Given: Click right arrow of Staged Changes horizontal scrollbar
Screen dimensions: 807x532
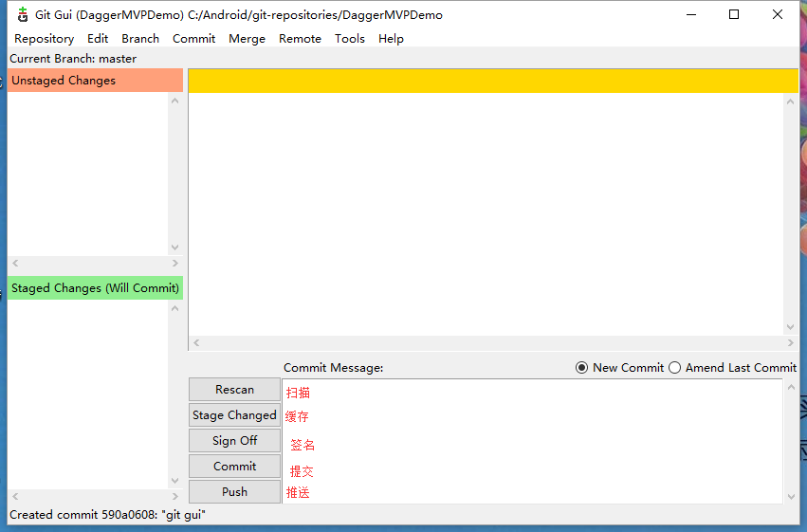Looking at the screenshot, I should click(x=175, y=497).
